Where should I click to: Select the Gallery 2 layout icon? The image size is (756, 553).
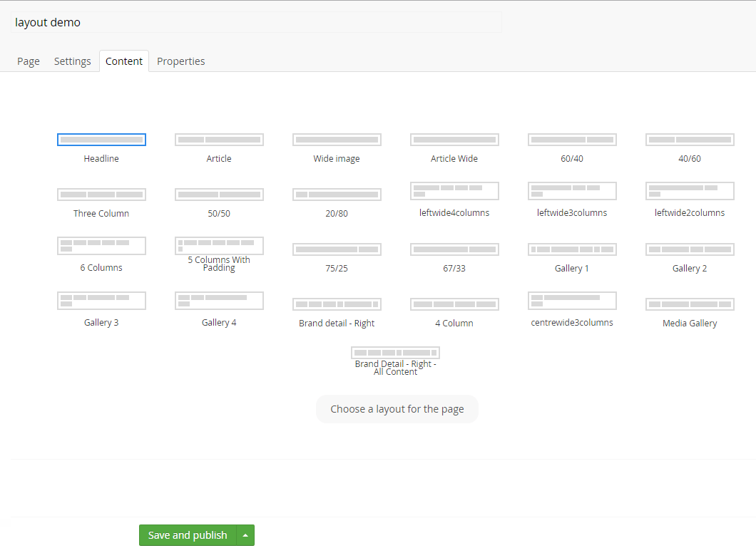(690, 249)
